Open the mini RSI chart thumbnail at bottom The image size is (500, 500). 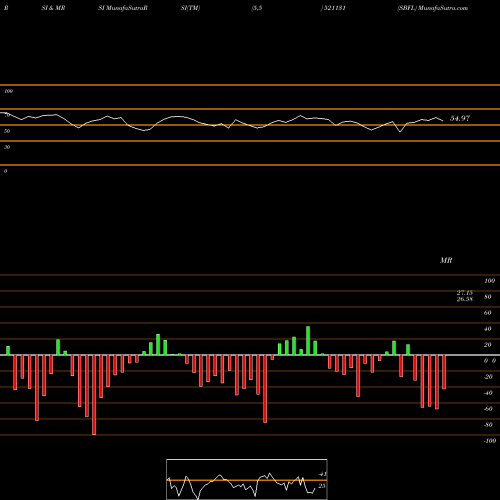click(x=247, y=479)
